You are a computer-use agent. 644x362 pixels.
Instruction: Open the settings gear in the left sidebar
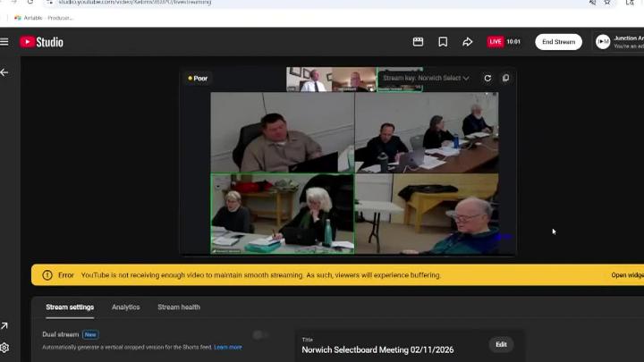click(x=4, y=348)
